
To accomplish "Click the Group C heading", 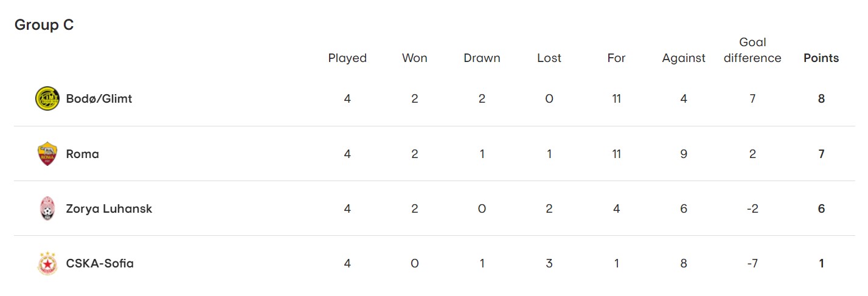I will pos(44,25).
